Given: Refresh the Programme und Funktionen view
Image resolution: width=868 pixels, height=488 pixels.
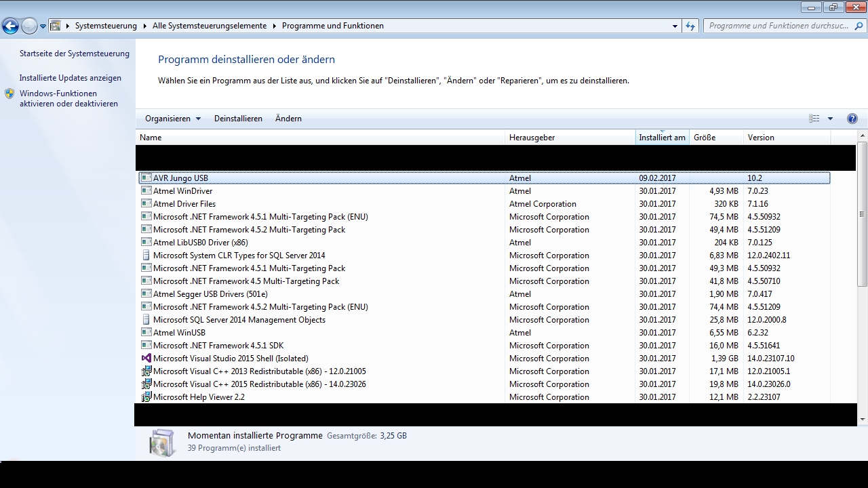Looking at the screenshot, I should 690,26.
